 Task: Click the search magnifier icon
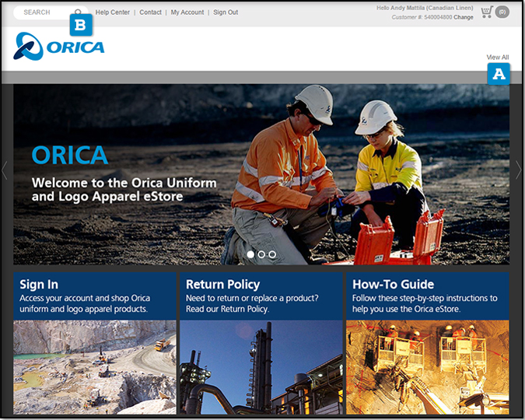[79, 13]
